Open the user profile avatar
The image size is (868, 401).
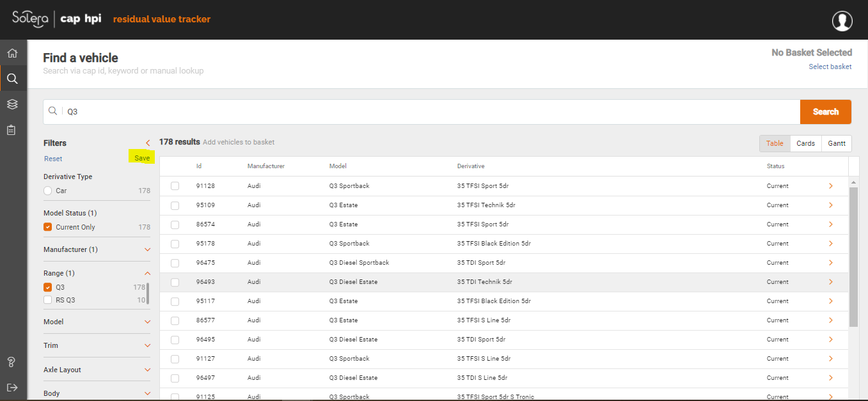coord(842,20)
